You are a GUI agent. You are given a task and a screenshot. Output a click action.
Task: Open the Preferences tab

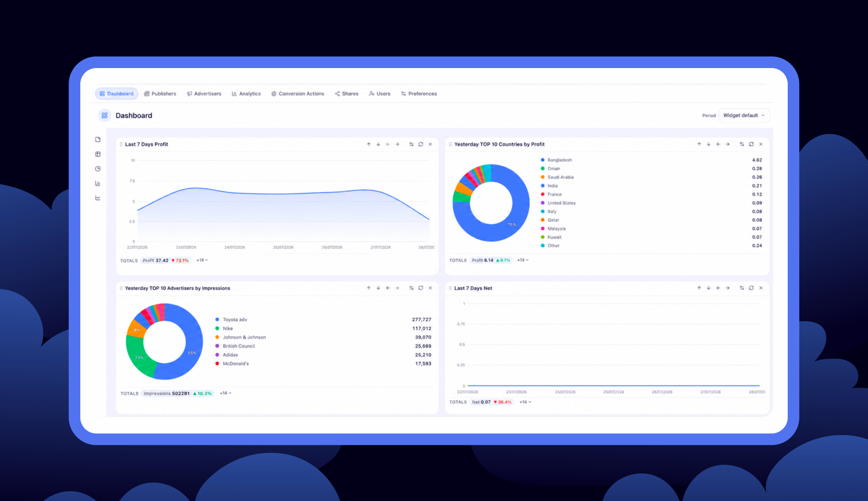tap(419, 94)
